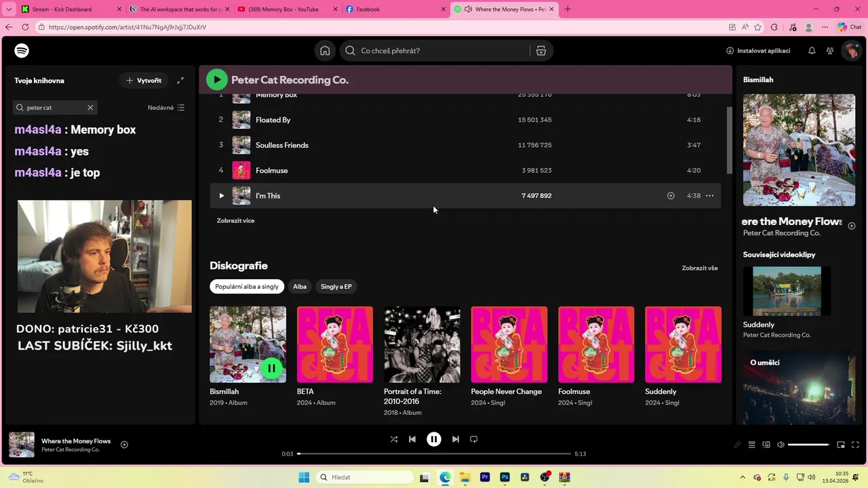The width and height of the screenshot is (868, 488).
Task: Seek in the song progress bar
Action: (x=434, y=453)
